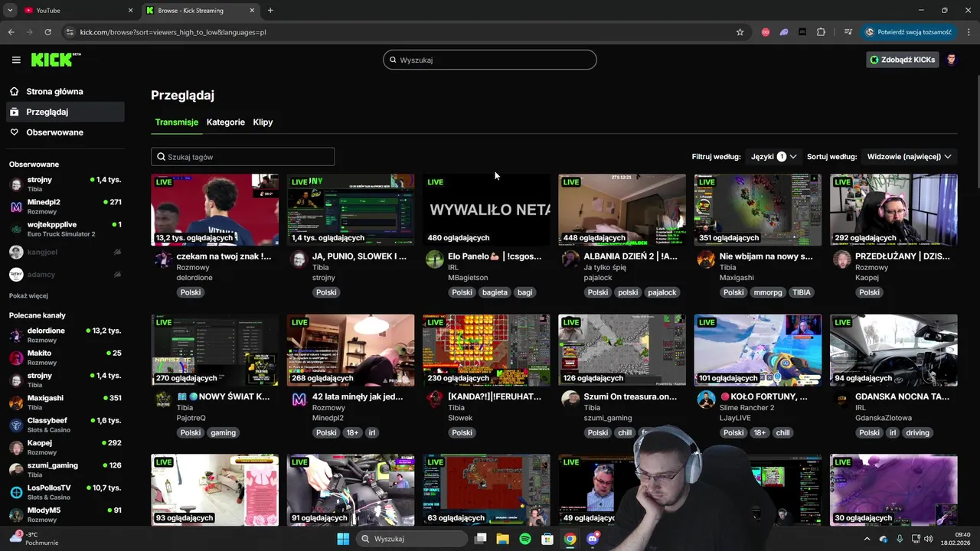Screen dimensions: 980x551
Task: Open the hamburger sidebar menu
Action: coord(16,60)
